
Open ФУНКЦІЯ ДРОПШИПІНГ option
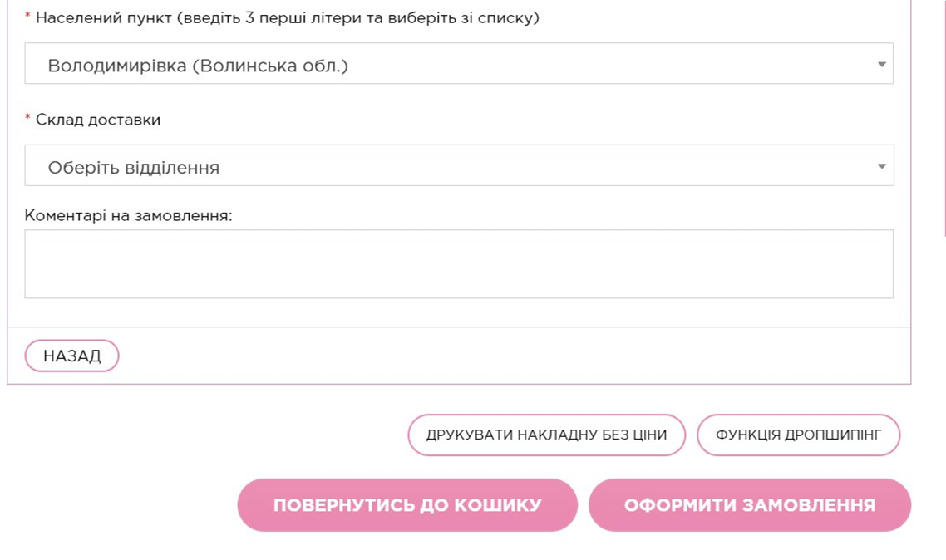point(798,435)
